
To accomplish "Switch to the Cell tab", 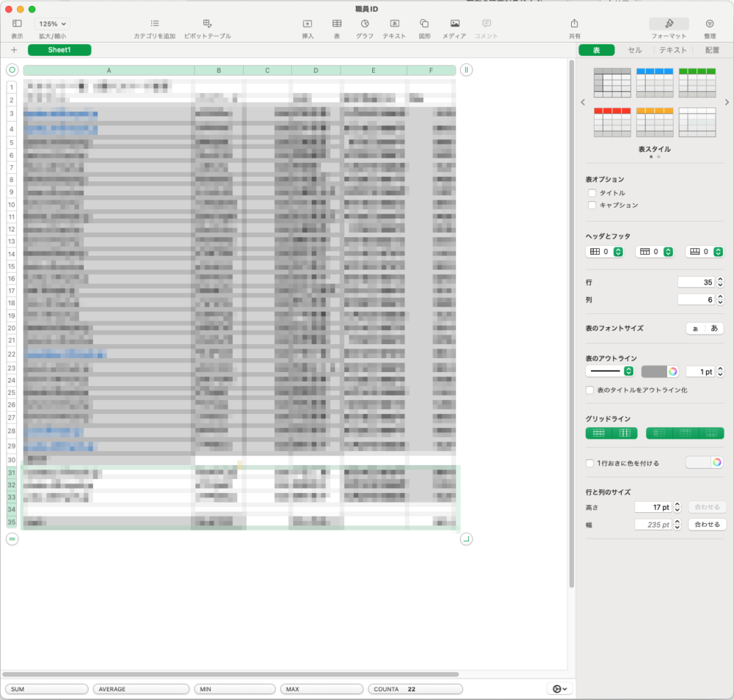I will (x=634, y=50).
